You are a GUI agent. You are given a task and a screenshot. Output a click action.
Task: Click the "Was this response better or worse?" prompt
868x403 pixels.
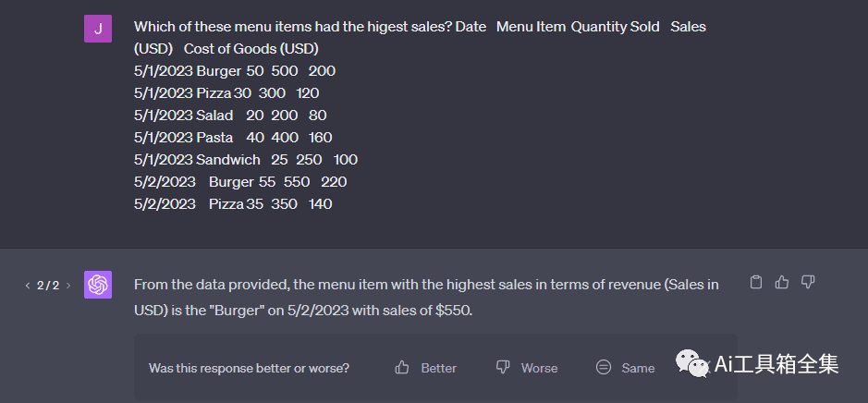249,368
